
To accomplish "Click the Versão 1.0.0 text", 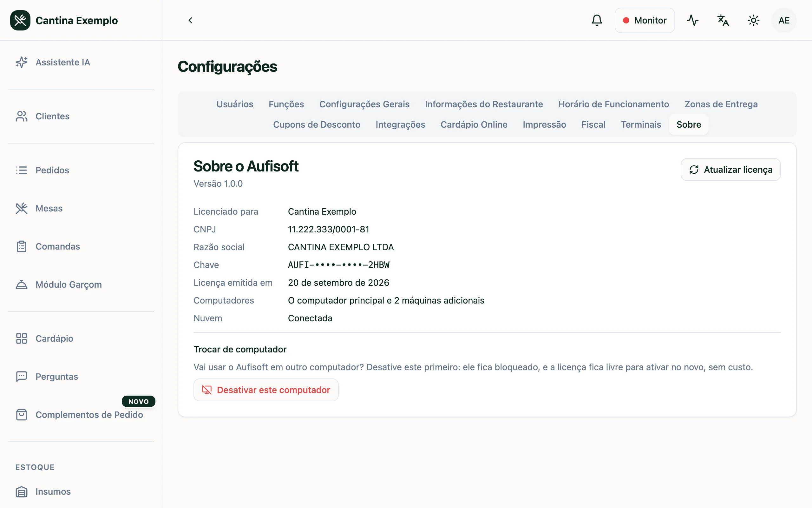I will point(218,184).
